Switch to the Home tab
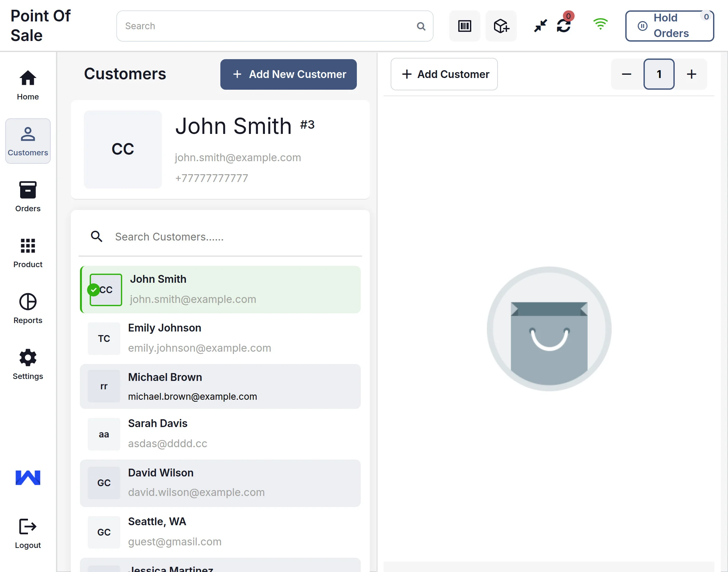This screenshot has width=728, height=572. pos(27,84)
